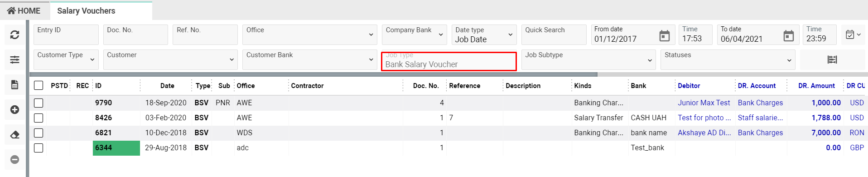
Task: Click the eraser clear icon
Action: 14,135
